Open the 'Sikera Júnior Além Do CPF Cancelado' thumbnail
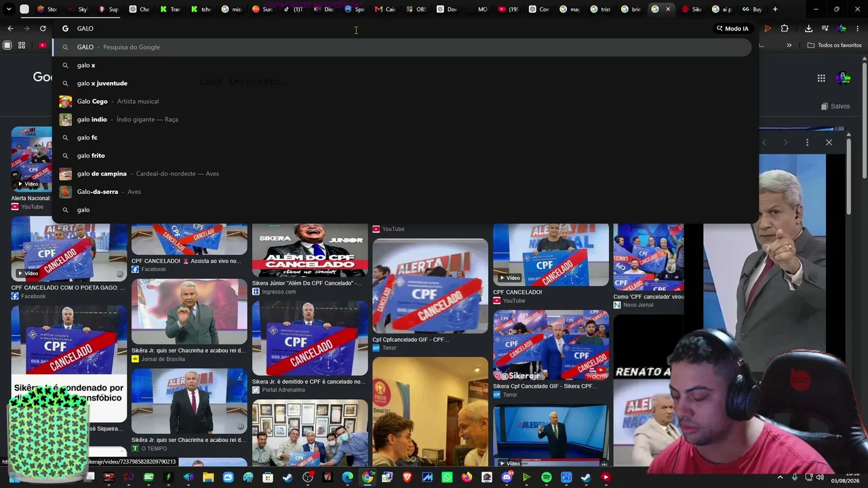The image size is (868, 488). point(310,250)
